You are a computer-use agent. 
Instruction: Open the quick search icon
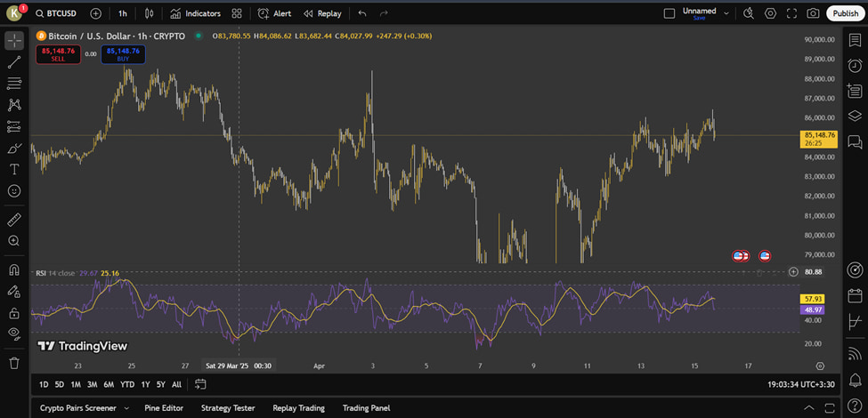(x=749, y=13)
